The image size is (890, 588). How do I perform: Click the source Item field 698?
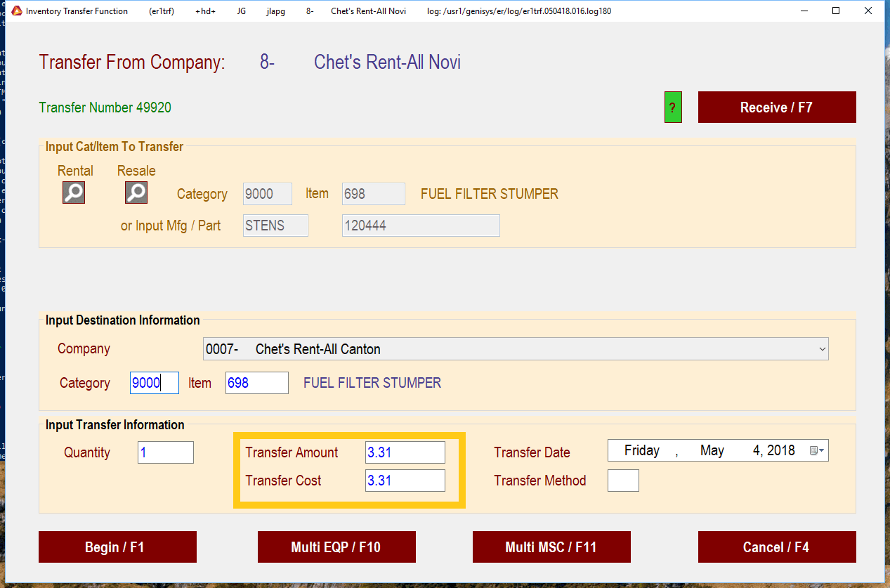coord(374,194)
